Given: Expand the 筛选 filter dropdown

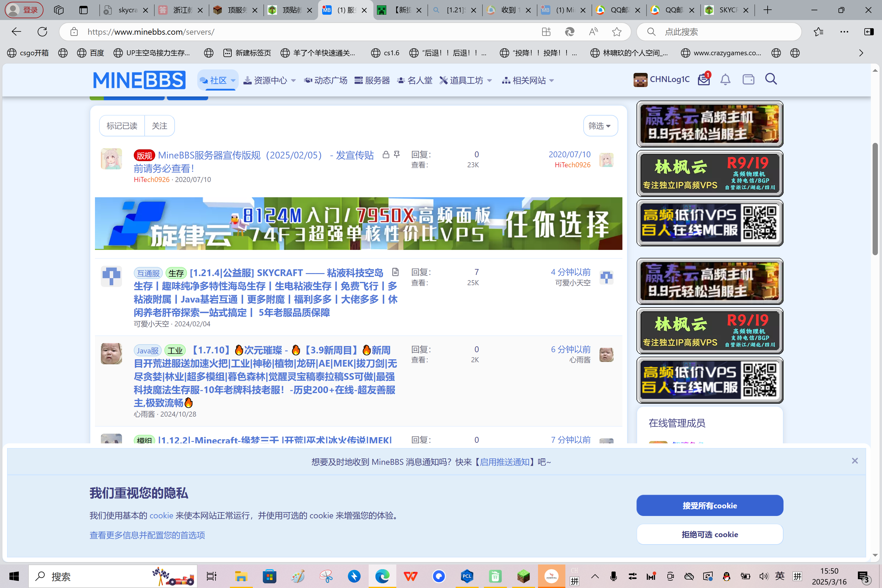Looking at the screenshot, I should click(x=600, y=126).
